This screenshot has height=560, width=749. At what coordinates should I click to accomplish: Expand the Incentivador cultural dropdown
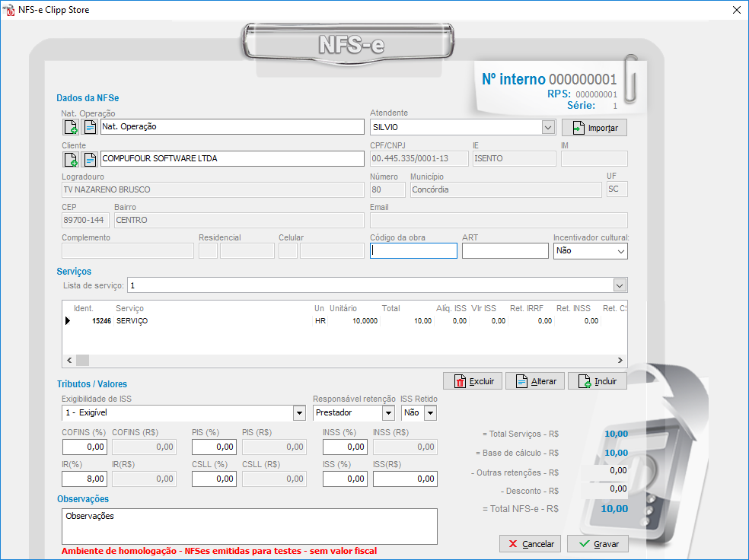click(620, 251)
